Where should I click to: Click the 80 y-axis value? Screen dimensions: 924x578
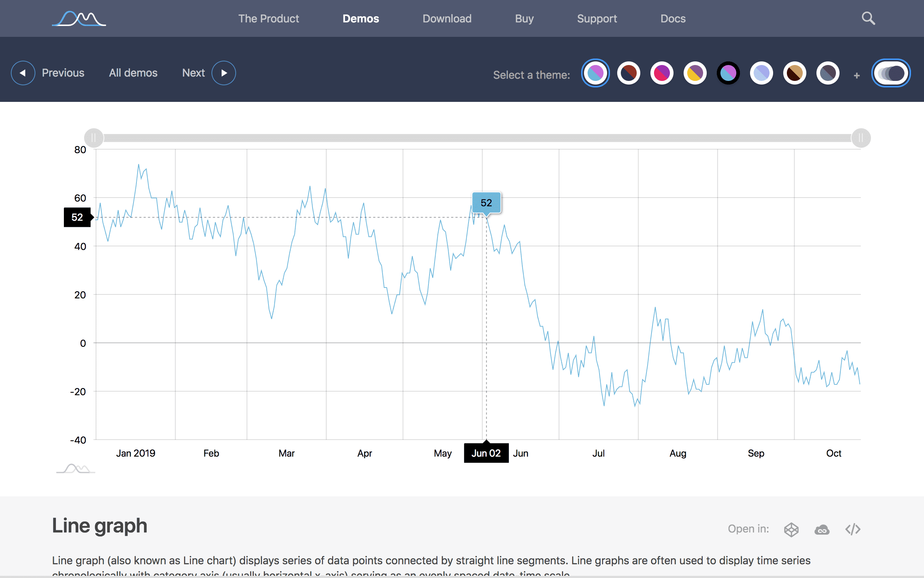pos(80,150)
